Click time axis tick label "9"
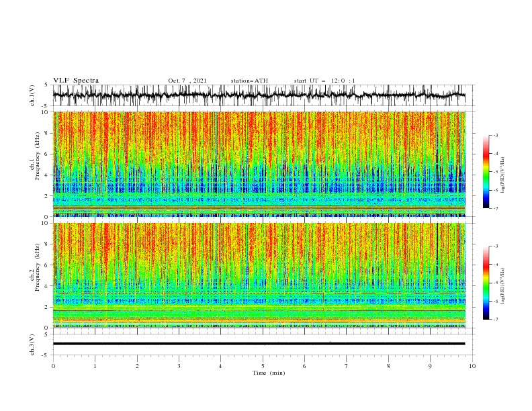Viewport: 532px width, 411px height. [x=430, y=366]
